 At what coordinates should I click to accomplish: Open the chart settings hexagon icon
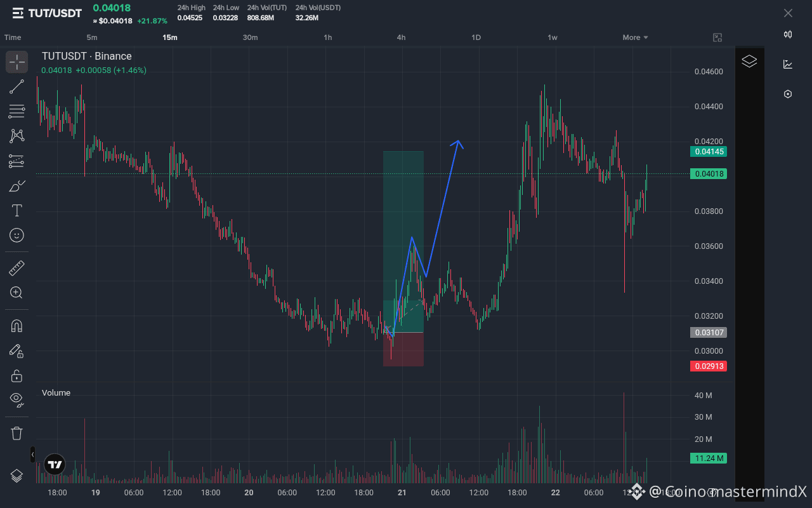pos(788,94)
